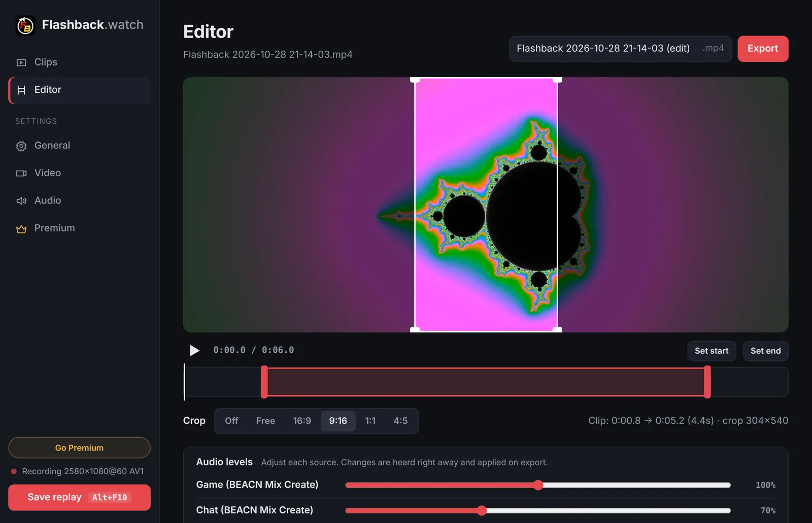
Task: Click the red selected trim region
Action: click(486, 382)
